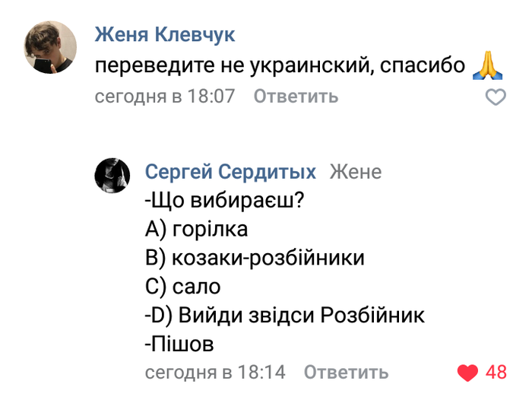Go to Женя Клевчук's profile via name

(x=165, y=35)
